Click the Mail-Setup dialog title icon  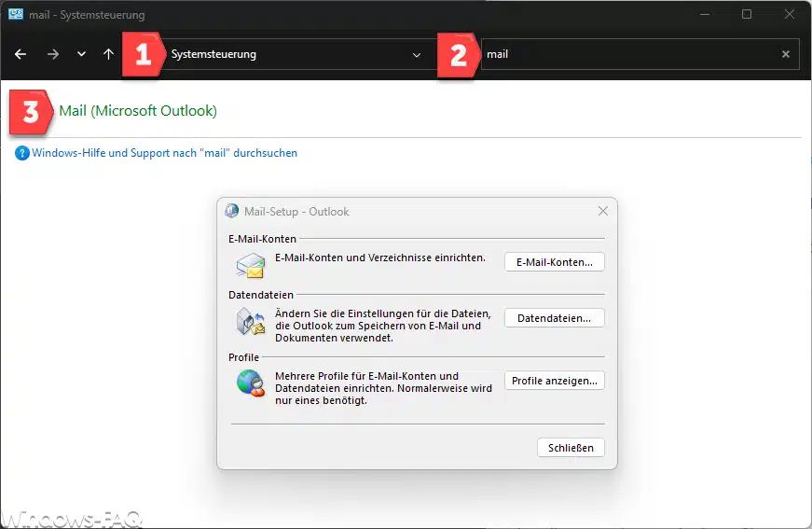coord(231,211)
